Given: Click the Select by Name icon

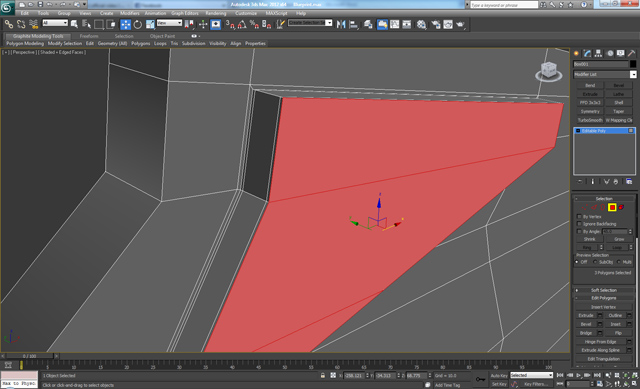Looking at the screenshot, I should [87, 24].
